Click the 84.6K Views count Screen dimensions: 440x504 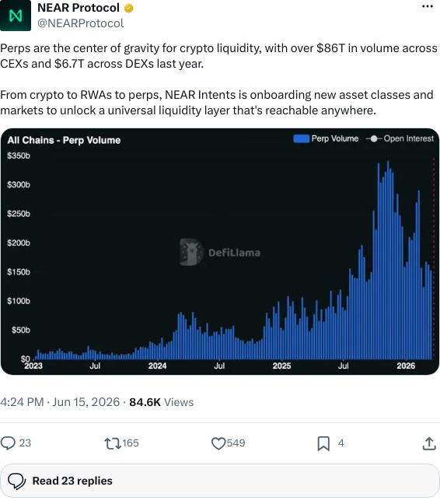point(161,402)
